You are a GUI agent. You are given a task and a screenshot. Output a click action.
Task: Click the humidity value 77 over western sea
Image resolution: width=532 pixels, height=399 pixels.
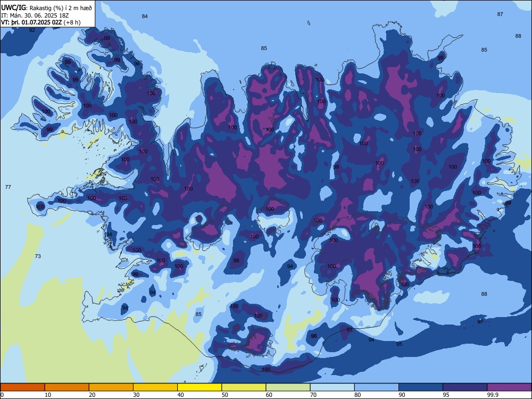tap(8, 187)
